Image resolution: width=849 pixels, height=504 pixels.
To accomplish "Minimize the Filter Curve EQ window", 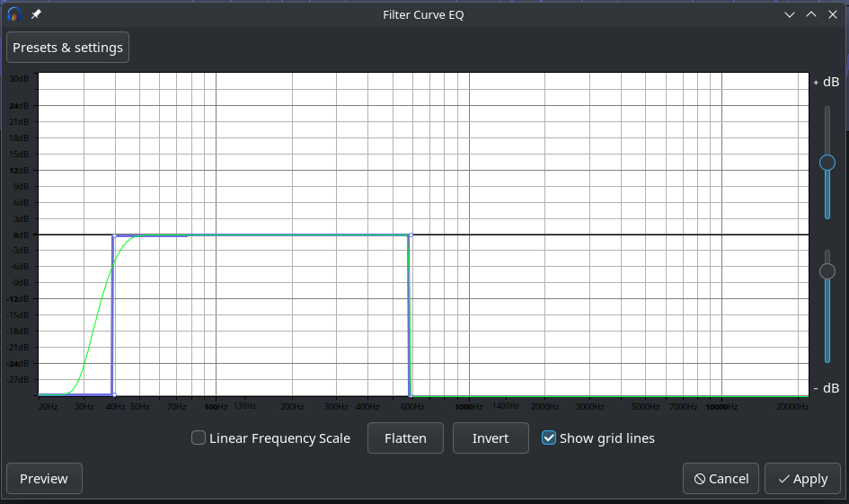I will [790, 14].
